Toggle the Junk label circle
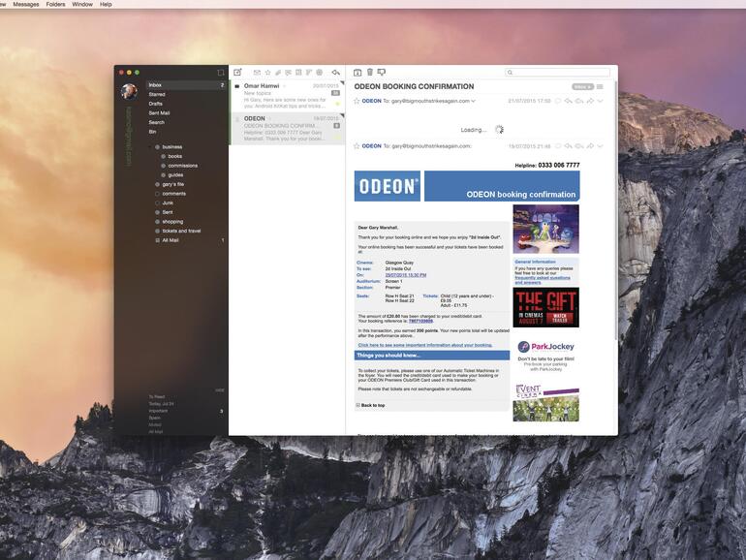The height and width of the screenshot is (560, 746). click(x=157, y=203)
